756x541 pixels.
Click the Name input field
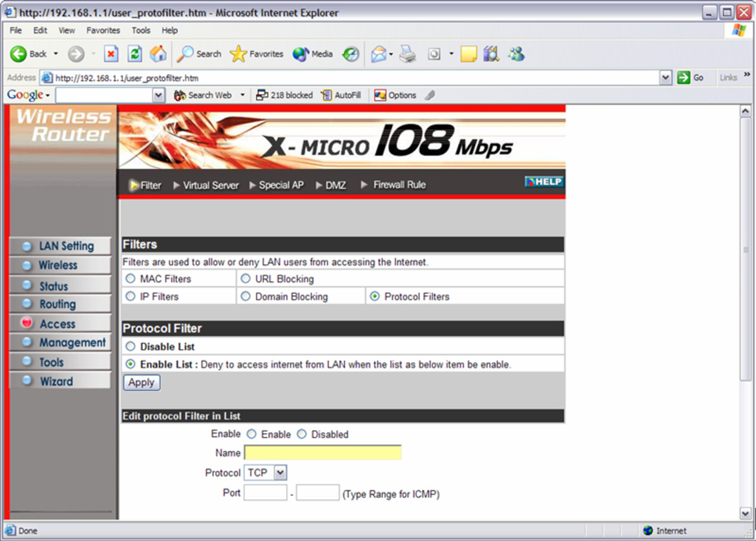click(x=322, y=453)
